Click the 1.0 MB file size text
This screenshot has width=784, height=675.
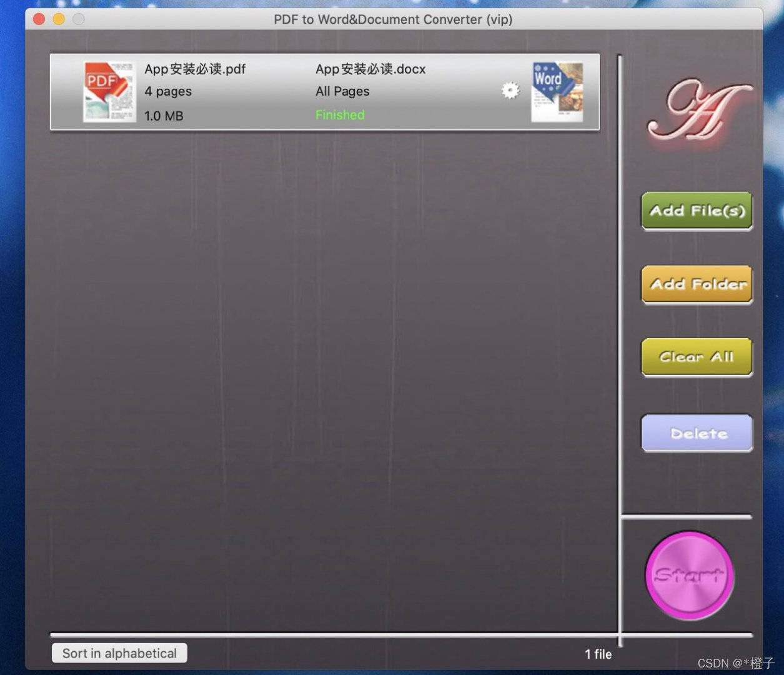(x=164, y=116)
